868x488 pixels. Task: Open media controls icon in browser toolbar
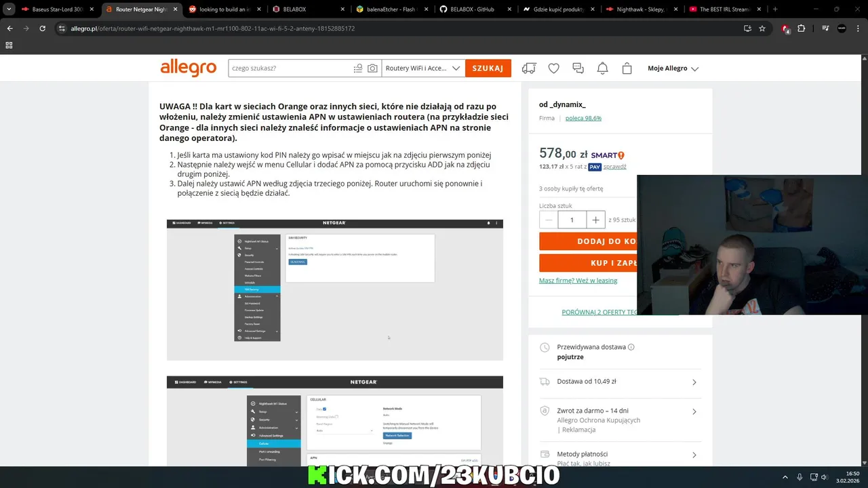(x=825, y=28)
